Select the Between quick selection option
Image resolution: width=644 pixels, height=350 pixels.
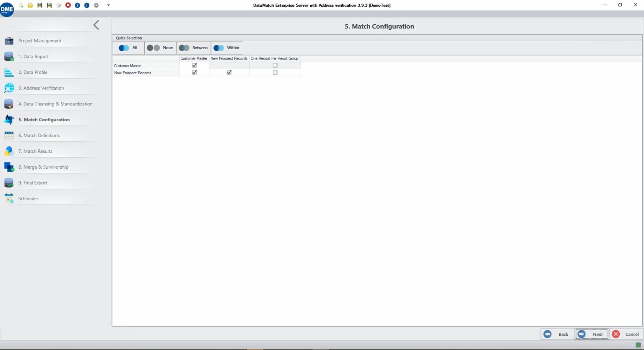point(194,48)
